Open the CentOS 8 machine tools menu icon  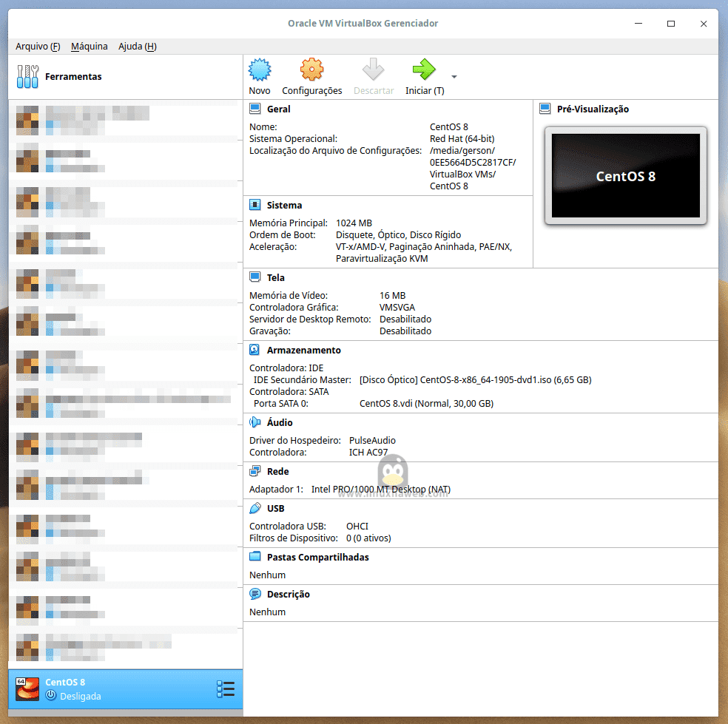(x=226, y=689)
